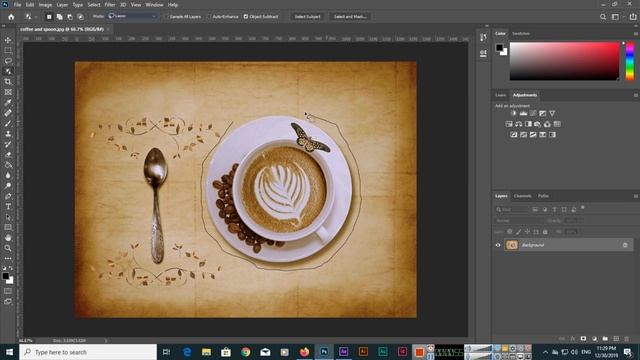The width and height of the screenshot is (640, 360).
Task: Open the Image menu
Action: (x=45, y=5)
